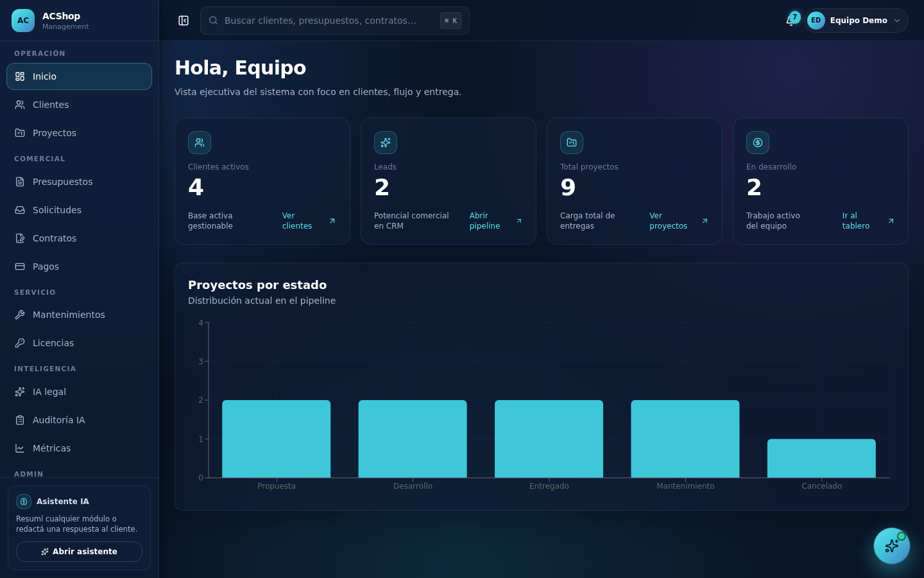Screen dimensions: 924x578
Task: Click the Pagos card icon
Action: tap(20, 267)
